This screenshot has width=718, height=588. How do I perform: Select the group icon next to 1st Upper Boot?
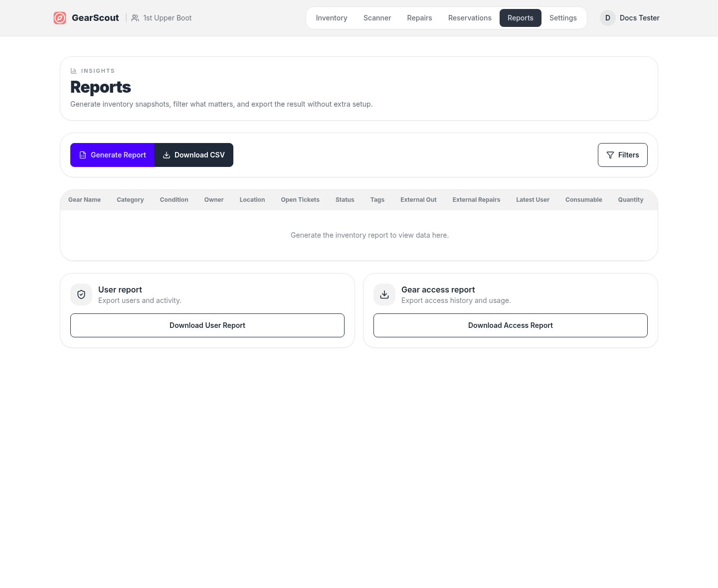tap(135, 18)
